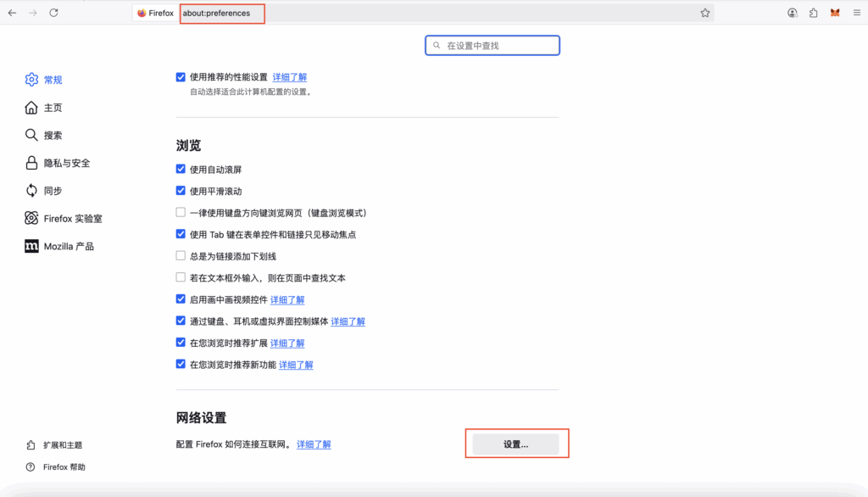Open Firefox 实验室 in the sidebar
This screenshot has height=497, width=868.
(x=72, y=219)
